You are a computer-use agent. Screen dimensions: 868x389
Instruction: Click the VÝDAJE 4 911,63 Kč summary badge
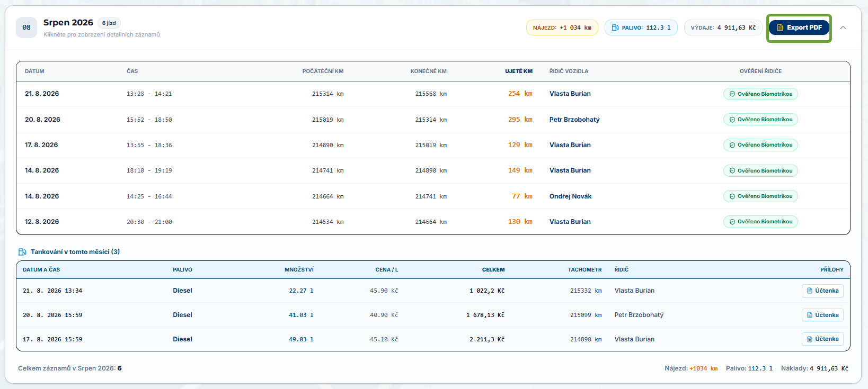(723, 28)
